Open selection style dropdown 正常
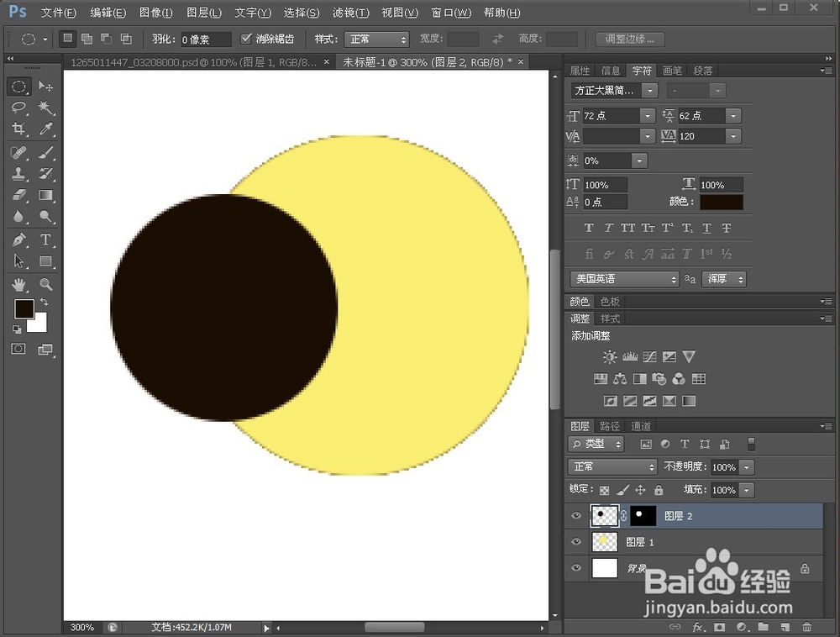Screen dimensions: 840x637 [376, 39]
